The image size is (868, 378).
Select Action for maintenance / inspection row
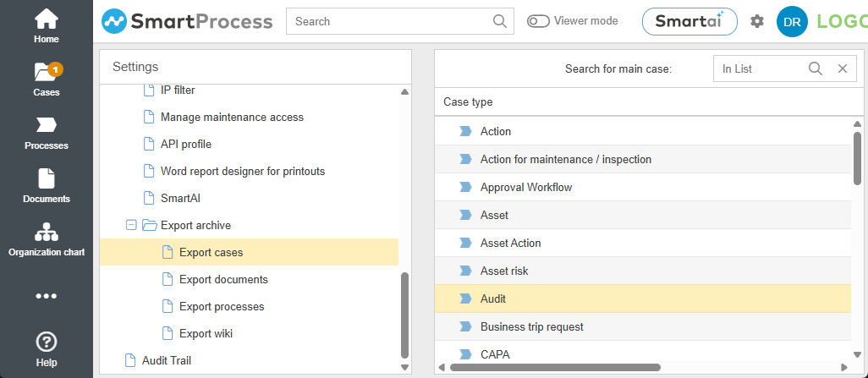click(643, 159)
